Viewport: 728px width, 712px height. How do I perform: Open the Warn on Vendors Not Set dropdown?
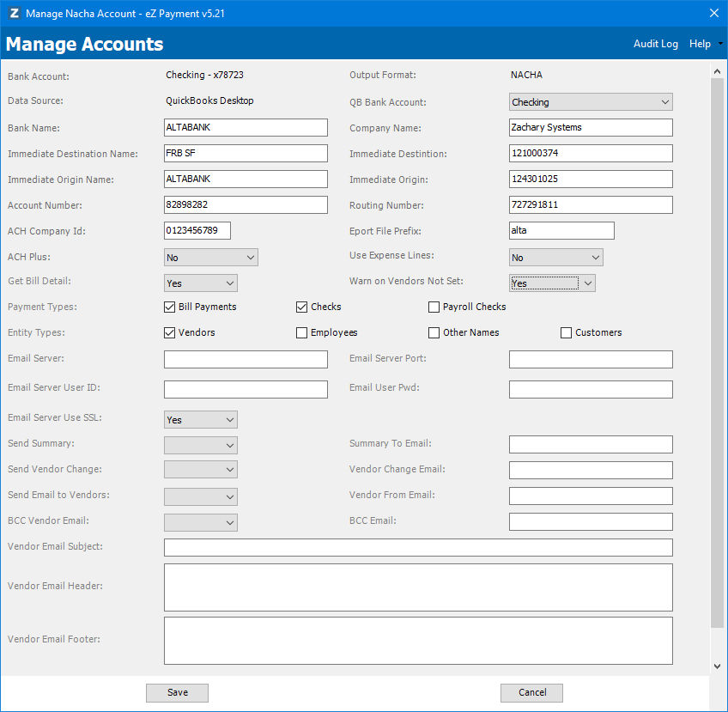552,283
